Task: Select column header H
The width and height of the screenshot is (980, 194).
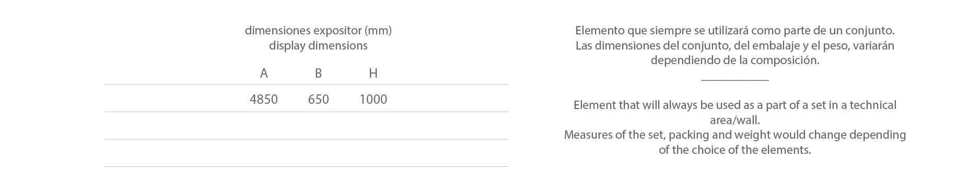Action: click(373, 74)
